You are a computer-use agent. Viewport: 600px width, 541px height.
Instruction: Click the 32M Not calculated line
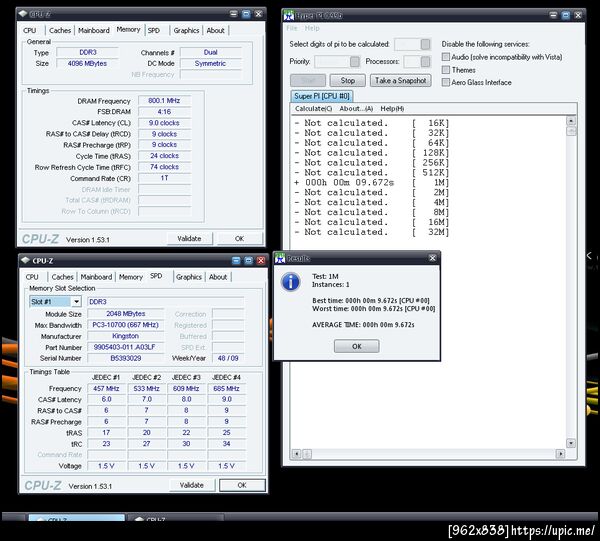point(371,232)
